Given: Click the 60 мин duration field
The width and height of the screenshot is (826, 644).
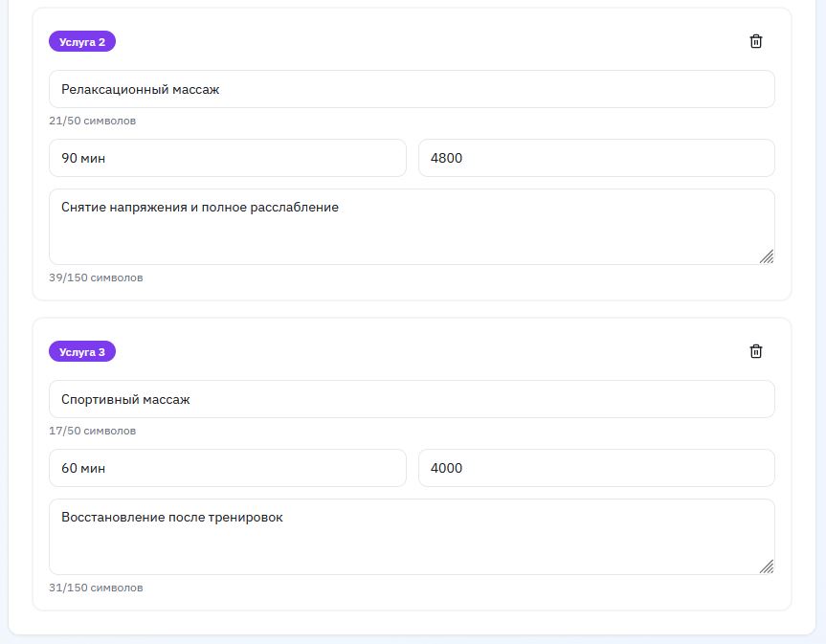Looking at the screenshot, I should [x=227, y=468].
